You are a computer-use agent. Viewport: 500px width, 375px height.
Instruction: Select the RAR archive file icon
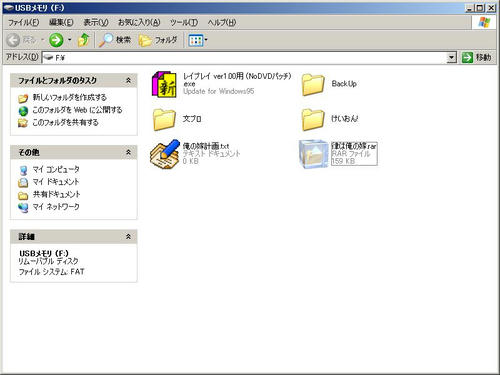[313, 154]
